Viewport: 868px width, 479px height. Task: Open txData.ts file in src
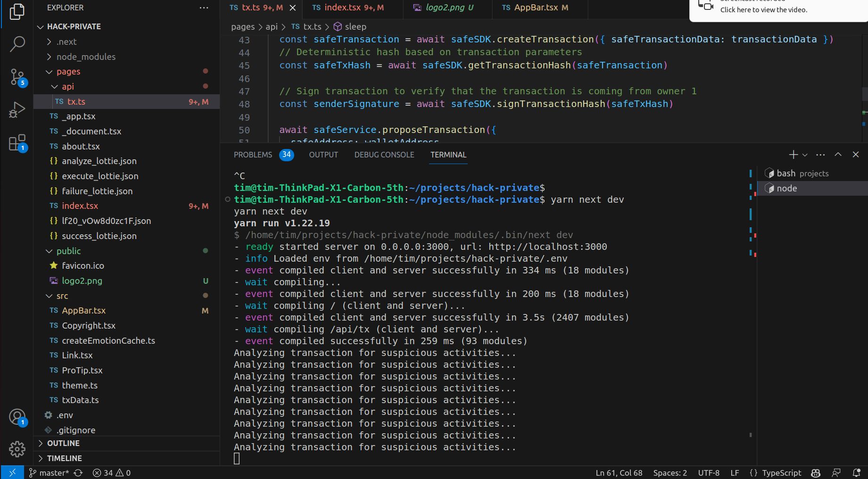126,400
